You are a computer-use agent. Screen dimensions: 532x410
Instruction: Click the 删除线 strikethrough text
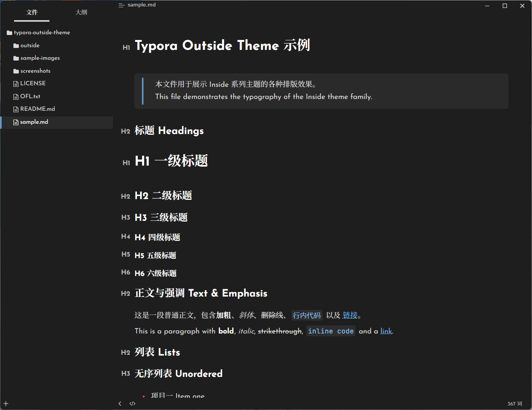tap(272, 315)
